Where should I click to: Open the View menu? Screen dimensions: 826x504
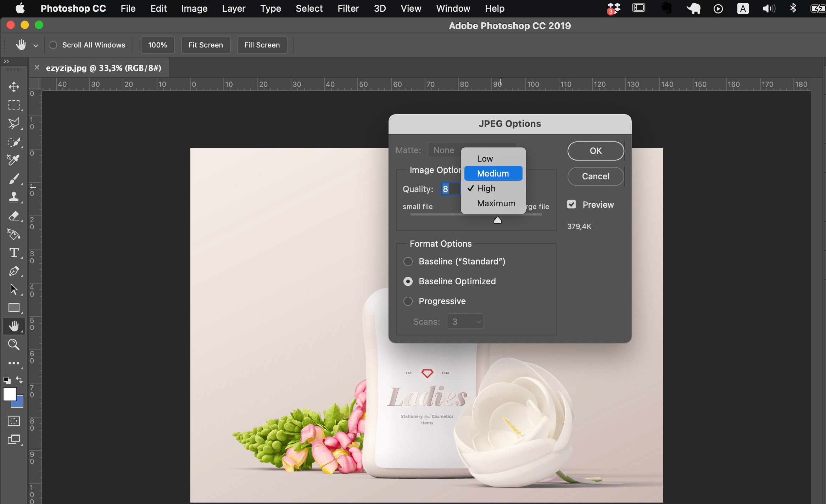click(411, 8)
